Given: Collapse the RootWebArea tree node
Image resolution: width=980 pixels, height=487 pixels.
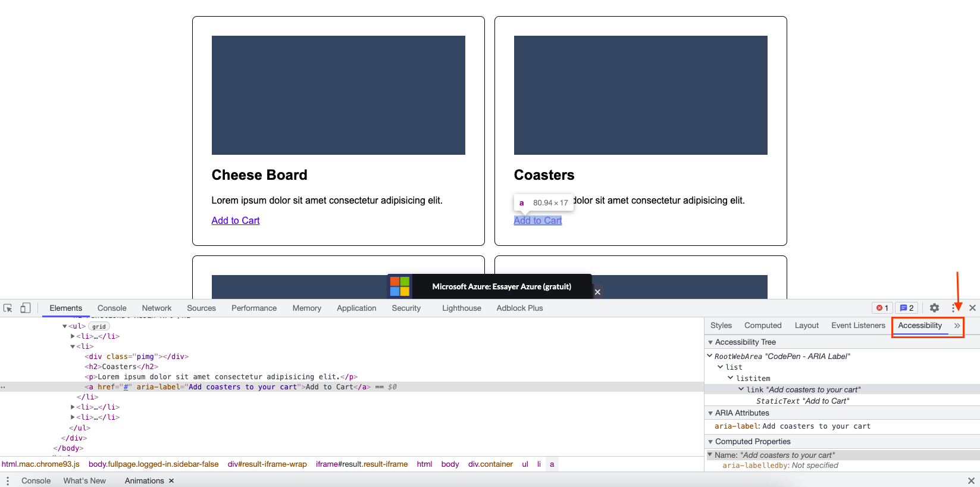Looking at the screenshot, I should click(x=710, y=356).
